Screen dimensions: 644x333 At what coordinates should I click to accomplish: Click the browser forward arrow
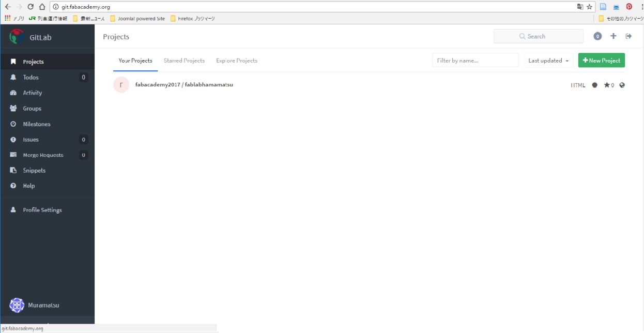pos(19,7)
